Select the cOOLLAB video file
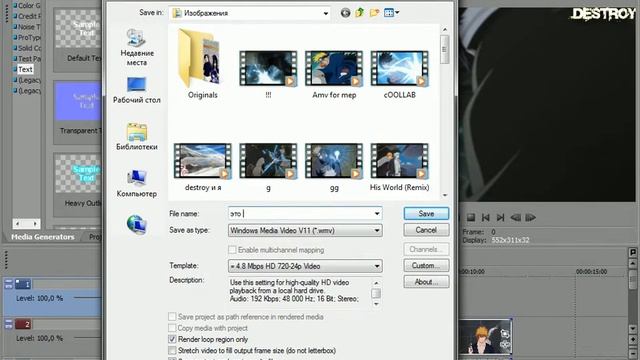The width and height of the screenshot is (640, 360). [x=400, y=73]
